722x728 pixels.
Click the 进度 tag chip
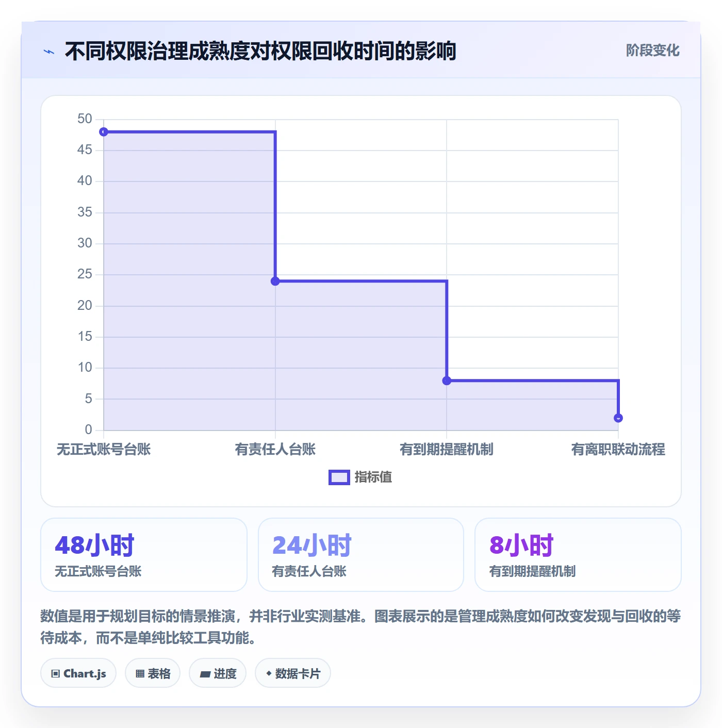pos(218,673)
